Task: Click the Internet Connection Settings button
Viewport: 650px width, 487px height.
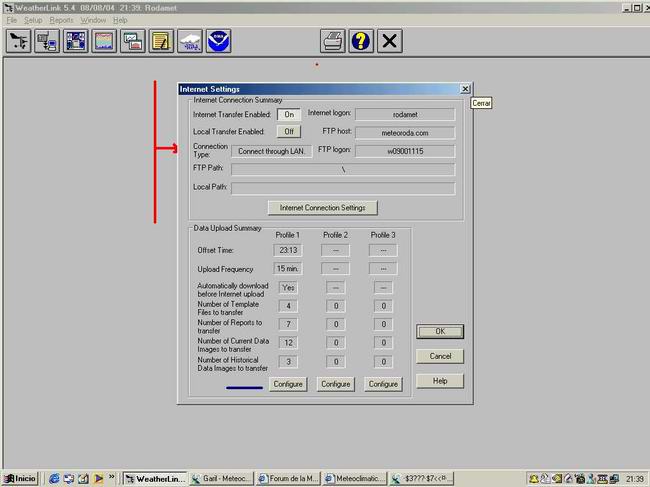Action: click(323, 208)
